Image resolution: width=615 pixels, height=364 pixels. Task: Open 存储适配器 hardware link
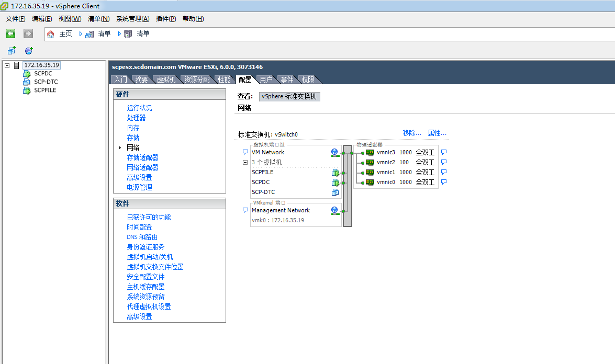[x=142, y=157]
